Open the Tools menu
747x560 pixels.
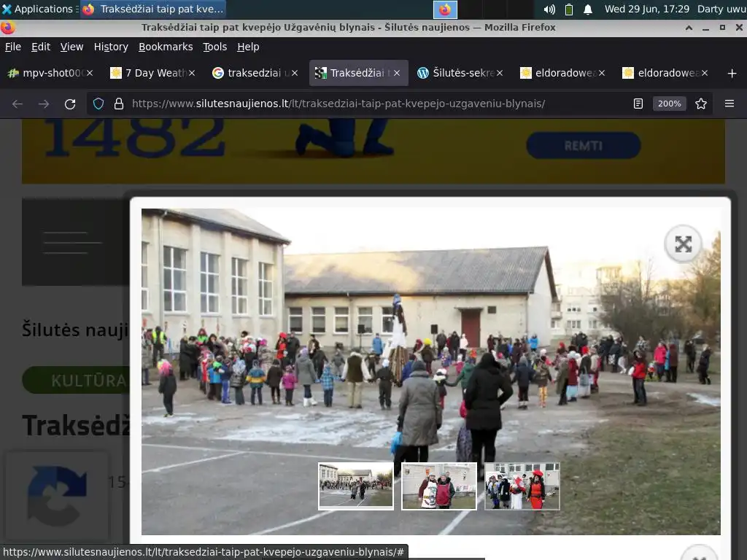(215, 47)
